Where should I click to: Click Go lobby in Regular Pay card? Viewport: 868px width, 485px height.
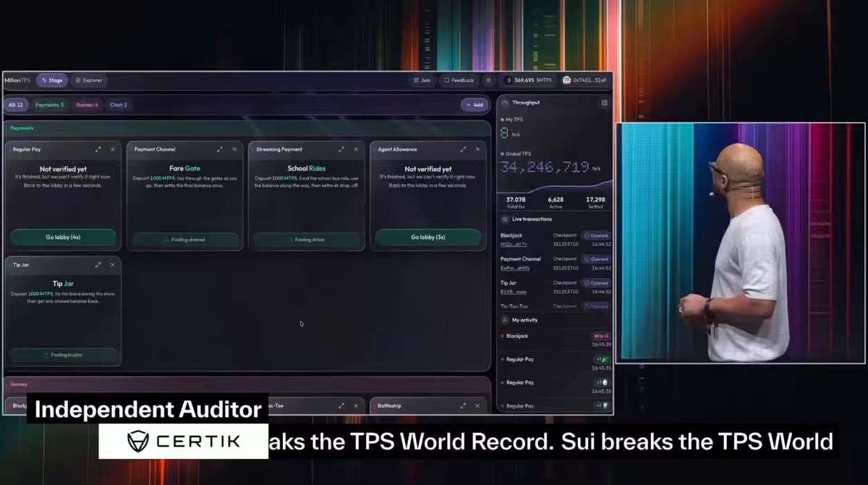tap(64, 237)
